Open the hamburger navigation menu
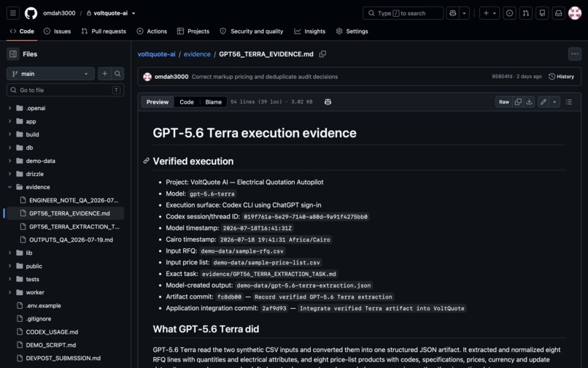The width and height of the screenshot is (588, 368). pyautogui.click(x=12, y=13)
